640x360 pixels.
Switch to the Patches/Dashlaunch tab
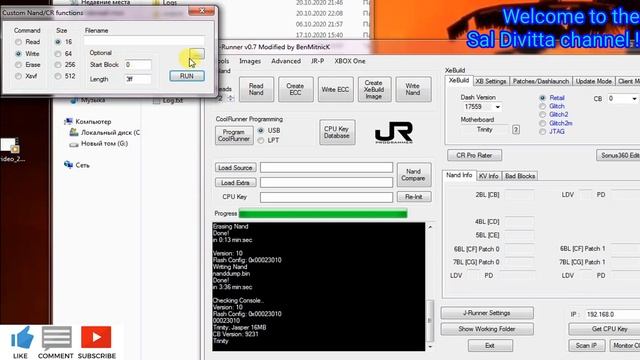click(x=540, y=81)
